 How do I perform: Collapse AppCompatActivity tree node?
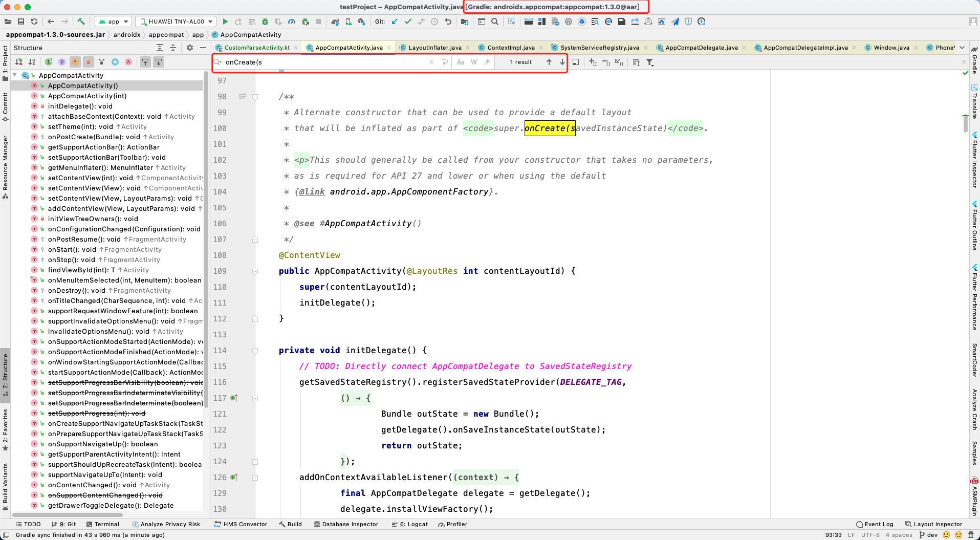pos(15,75)
